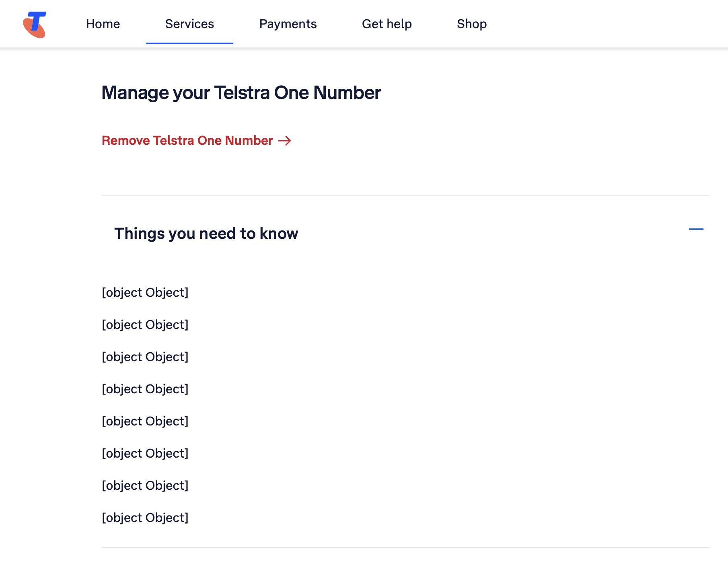Go to the Home navigation item
Screen dimensions: 728x567
(103, 24)
